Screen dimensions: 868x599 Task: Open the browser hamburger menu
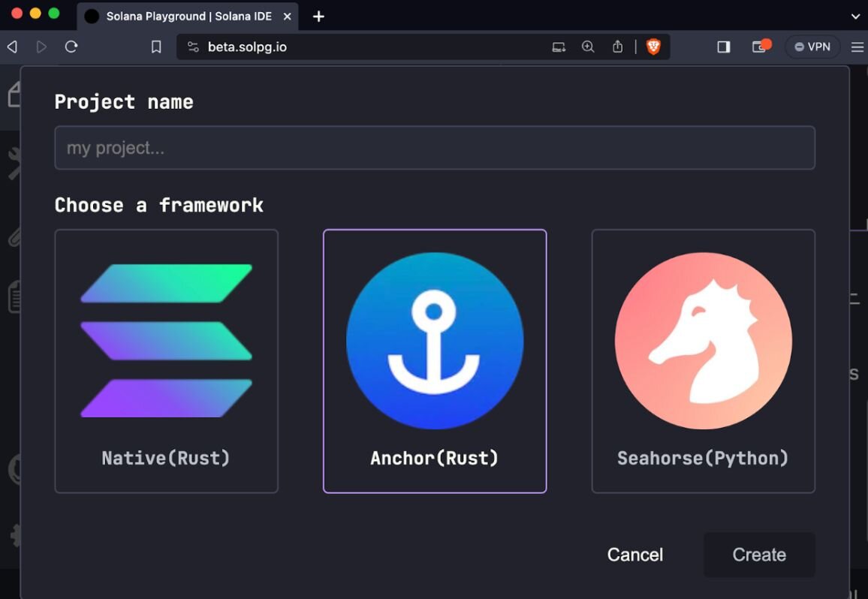tap(857, 46)
